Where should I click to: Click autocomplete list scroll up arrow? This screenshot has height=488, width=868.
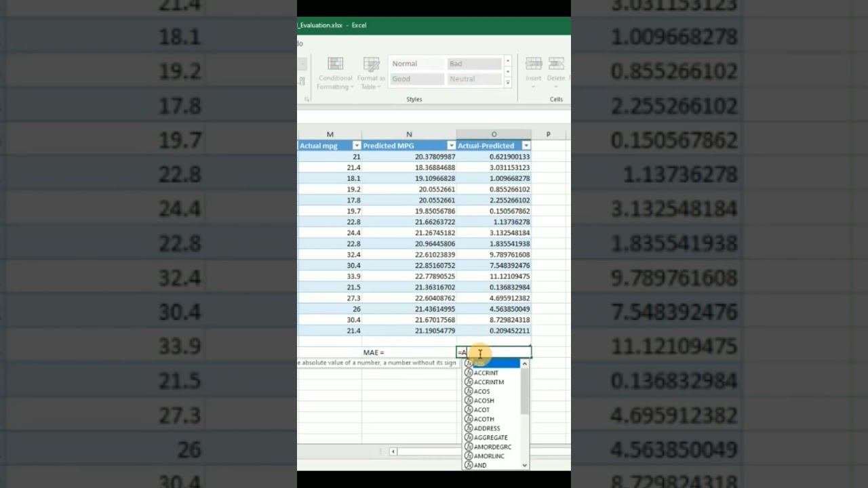tap(524, 364)
